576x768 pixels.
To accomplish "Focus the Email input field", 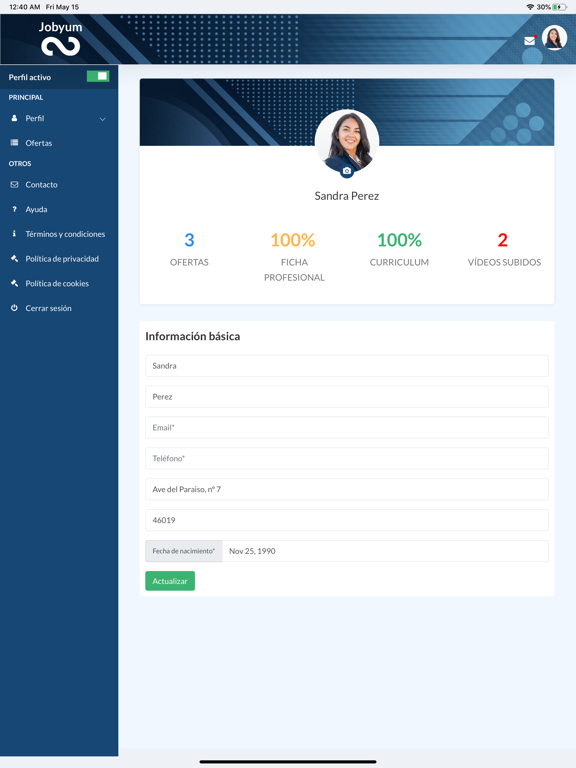I will (347, 428).
